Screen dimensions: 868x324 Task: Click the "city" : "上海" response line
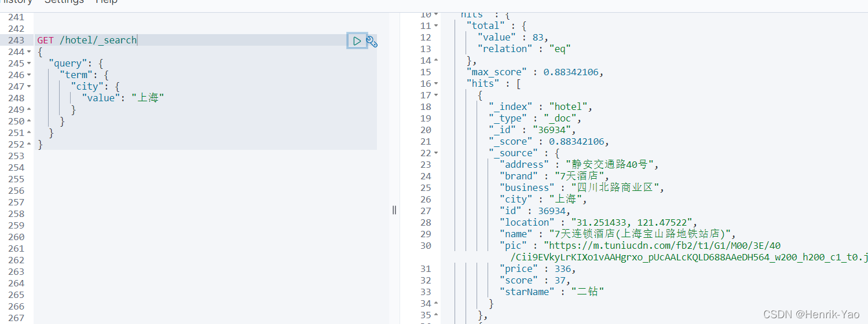point(543,199)
